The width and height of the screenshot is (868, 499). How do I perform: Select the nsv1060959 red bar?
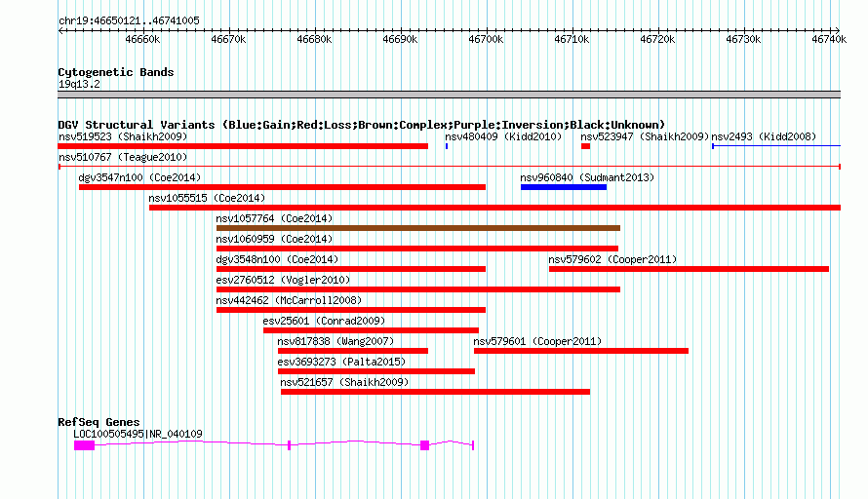[417, 249]
